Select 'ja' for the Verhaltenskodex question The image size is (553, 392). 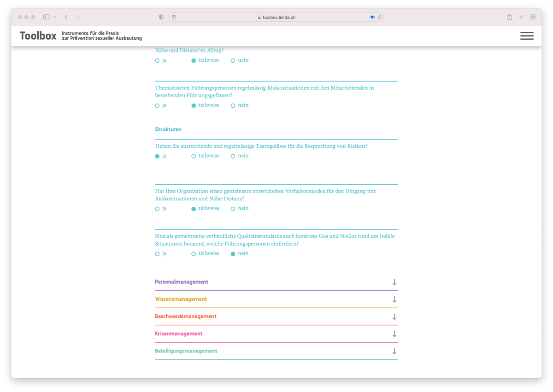158,209
